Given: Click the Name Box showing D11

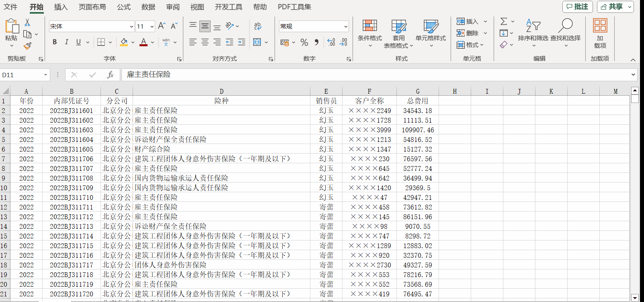Looking at the screenshot, I should (x=21, y=75).
